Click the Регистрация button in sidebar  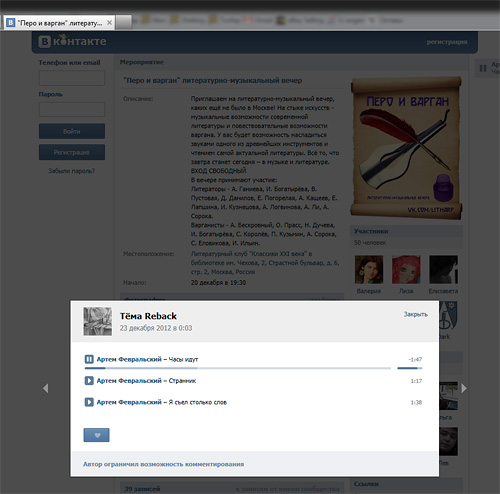click(x=72, y=152)
